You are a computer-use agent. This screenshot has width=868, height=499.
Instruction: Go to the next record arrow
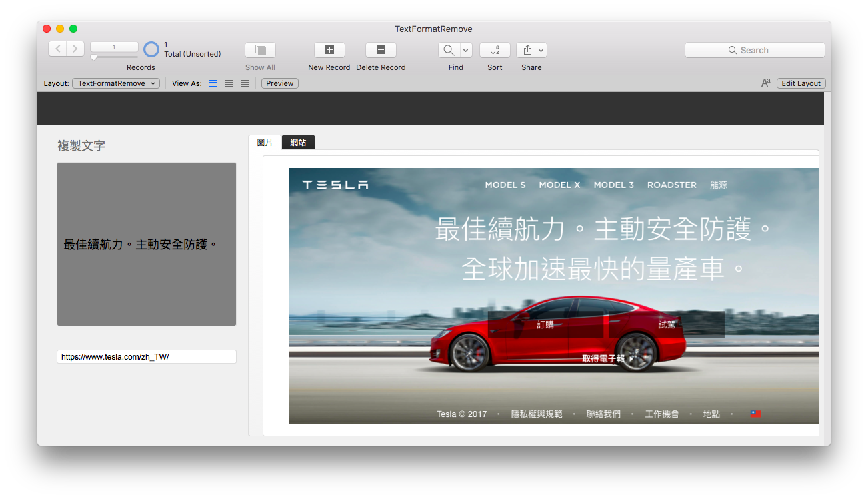click(x=75, y=49)
